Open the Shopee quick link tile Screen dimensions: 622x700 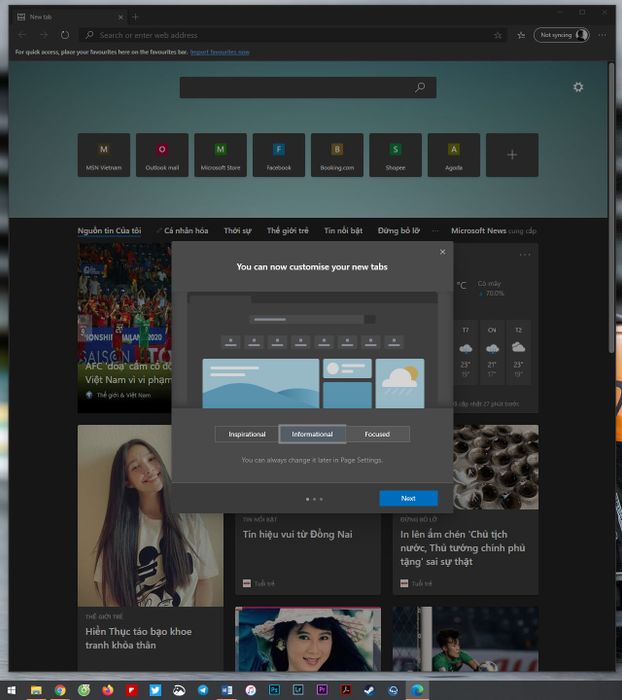395,155
